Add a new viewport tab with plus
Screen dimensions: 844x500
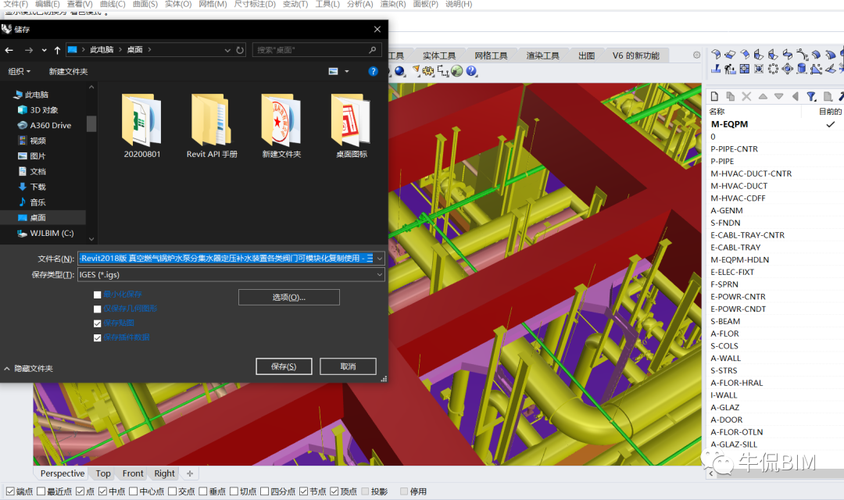pyautogui.click(x=189, y=474)
